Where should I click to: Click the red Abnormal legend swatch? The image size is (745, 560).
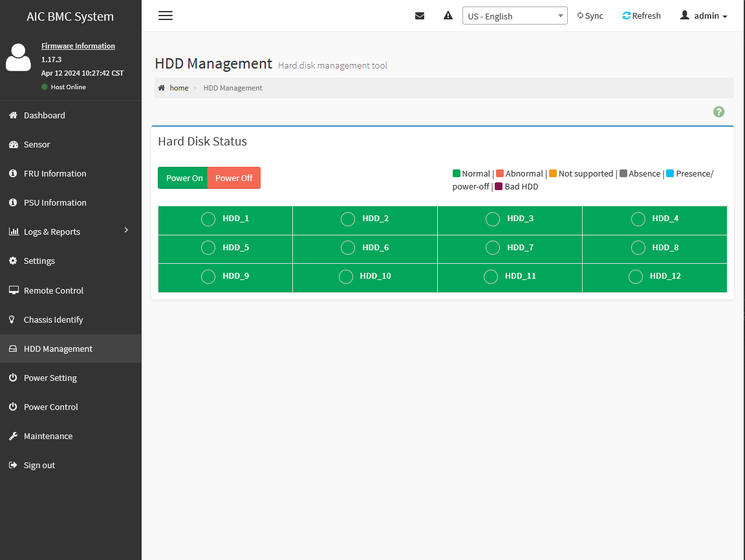tap(500, 173)
